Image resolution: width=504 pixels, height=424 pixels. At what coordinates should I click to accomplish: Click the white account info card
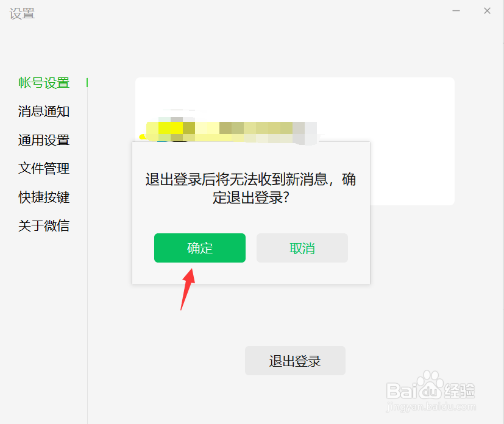295,141
